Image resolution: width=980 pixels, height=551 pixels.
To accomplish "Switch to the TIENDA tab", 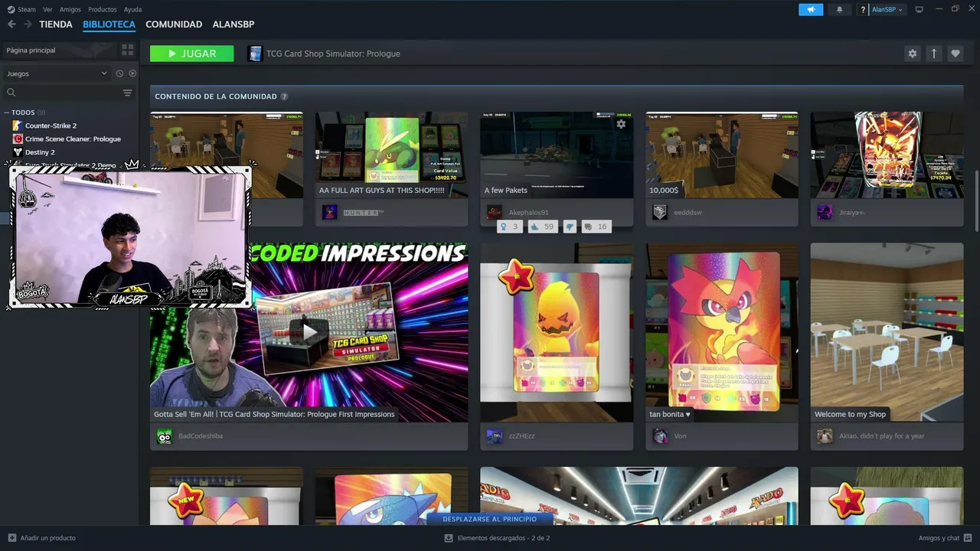I will [56, 24].
